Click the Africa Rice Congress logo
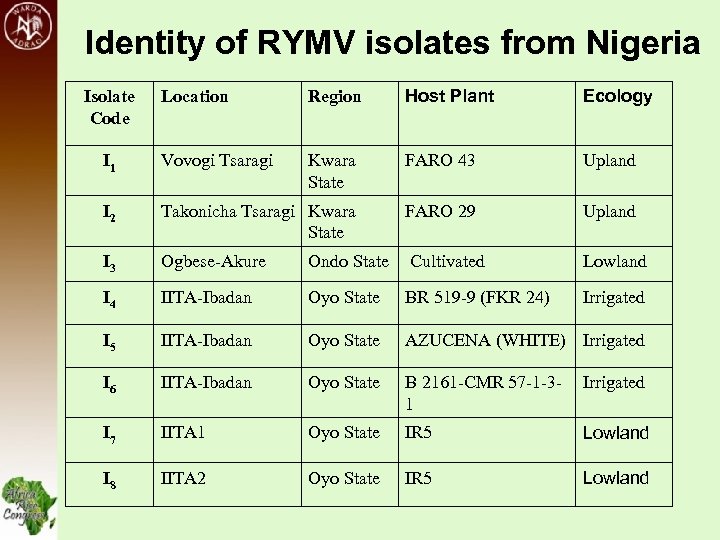This screenshot has height=540, width=720. click(28, 503)
